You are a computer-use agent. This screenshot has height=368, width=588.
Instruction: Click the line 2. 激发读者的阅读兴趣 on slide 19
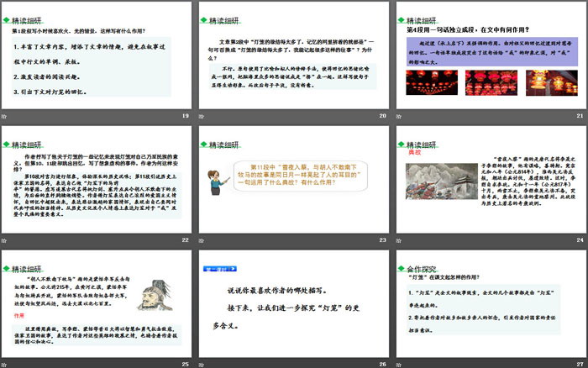coord(47,77)
